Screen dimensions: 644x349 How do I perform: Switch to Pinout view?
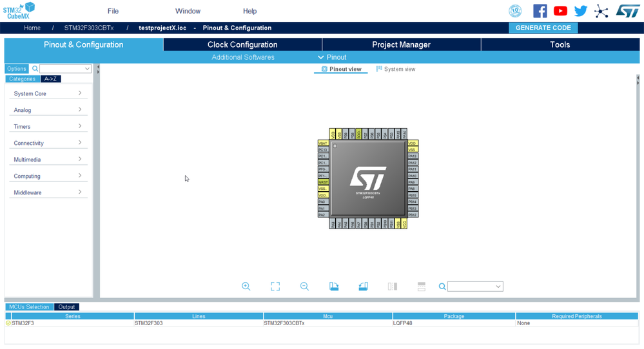(341, 69)
